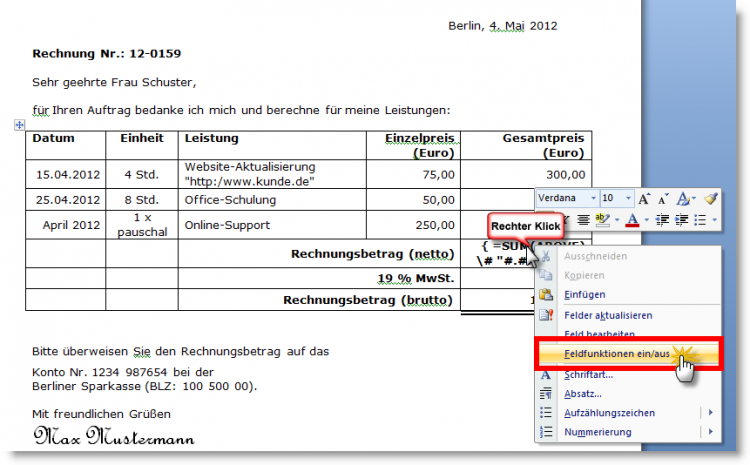
Task: Click the Format Painter brush icon
Action: click(711, 199)
